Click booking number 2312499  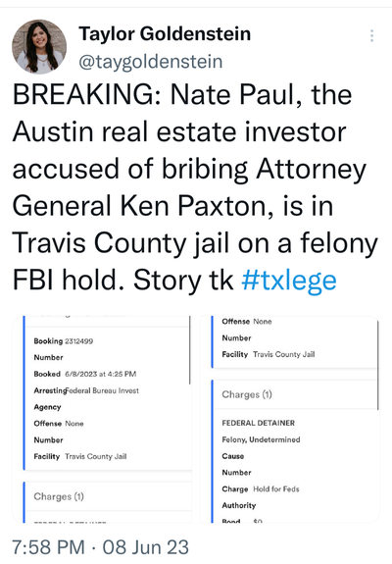(x=78, y=341)
